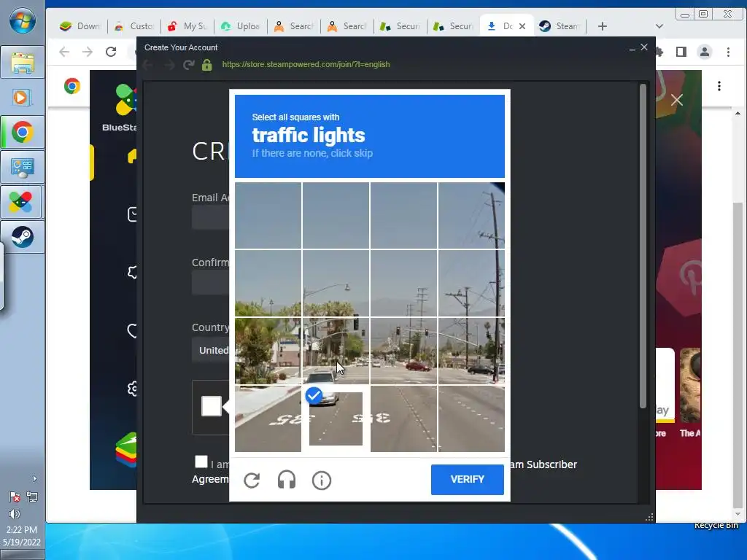Tick the white reCAPTCHA checkbox on the Steam form

coord(211,406)
